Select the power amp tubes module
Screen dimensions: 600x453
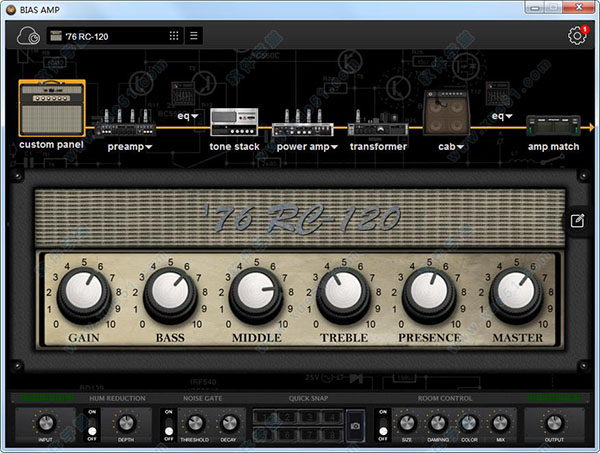click(302, 123)
